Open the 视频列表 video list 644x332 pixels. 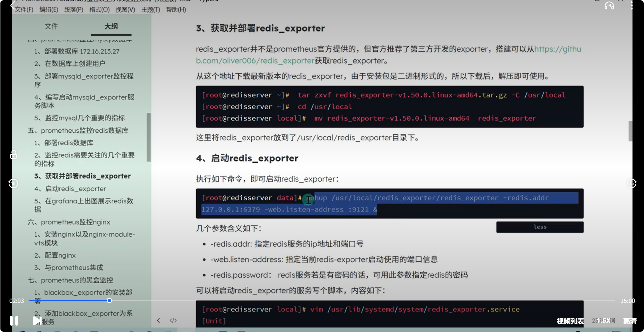click(x=570, y=321)
